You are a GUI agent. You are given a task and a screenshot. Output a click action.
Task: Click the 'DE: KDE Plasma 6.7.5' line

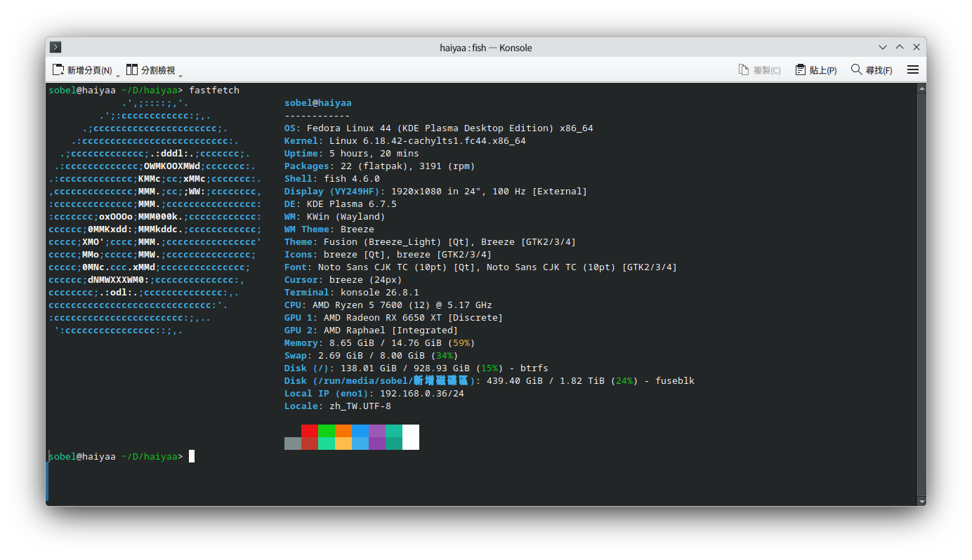[x=341, y=204]
